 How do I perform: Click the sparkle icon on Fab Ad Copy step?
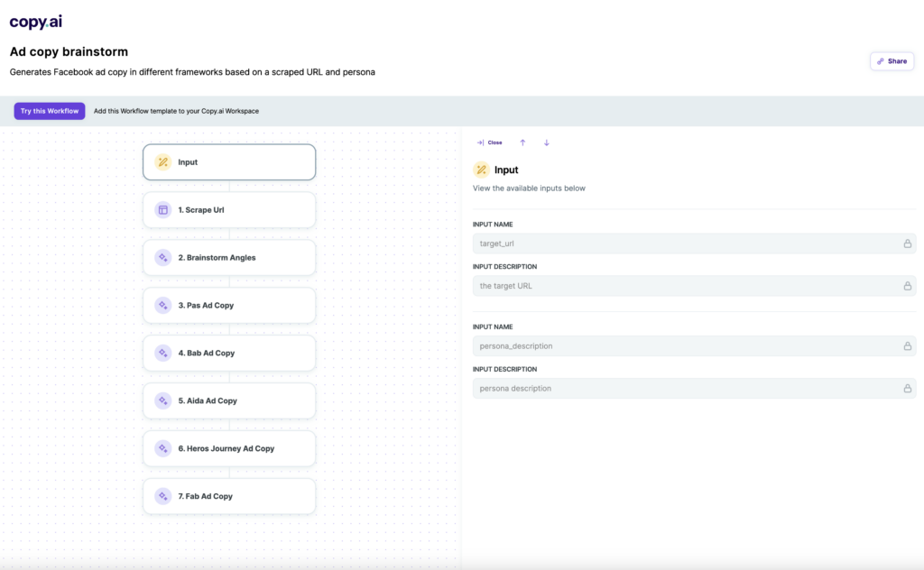[164, 495]
